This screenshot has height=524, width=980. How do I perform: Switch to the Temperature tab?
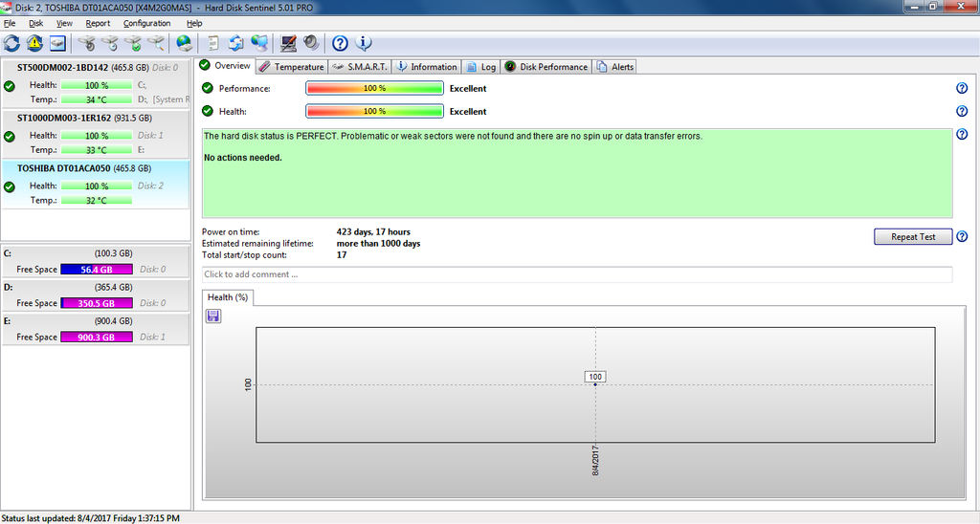pos(292,67)
